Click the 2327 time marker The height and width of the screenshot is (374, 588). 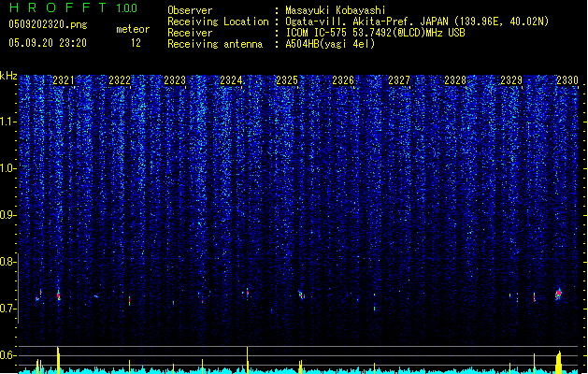[x=399, y=80]
